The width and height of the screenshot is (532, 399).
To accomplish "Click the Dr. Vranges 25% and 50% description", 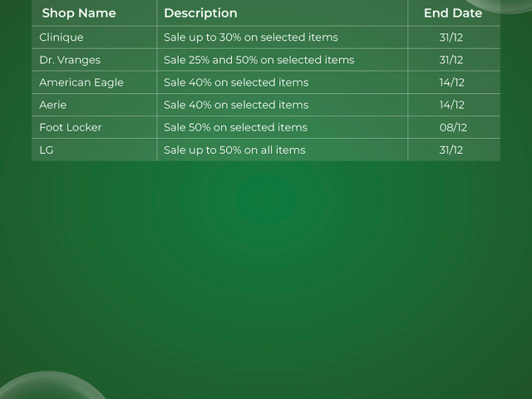I will (259, 60).
